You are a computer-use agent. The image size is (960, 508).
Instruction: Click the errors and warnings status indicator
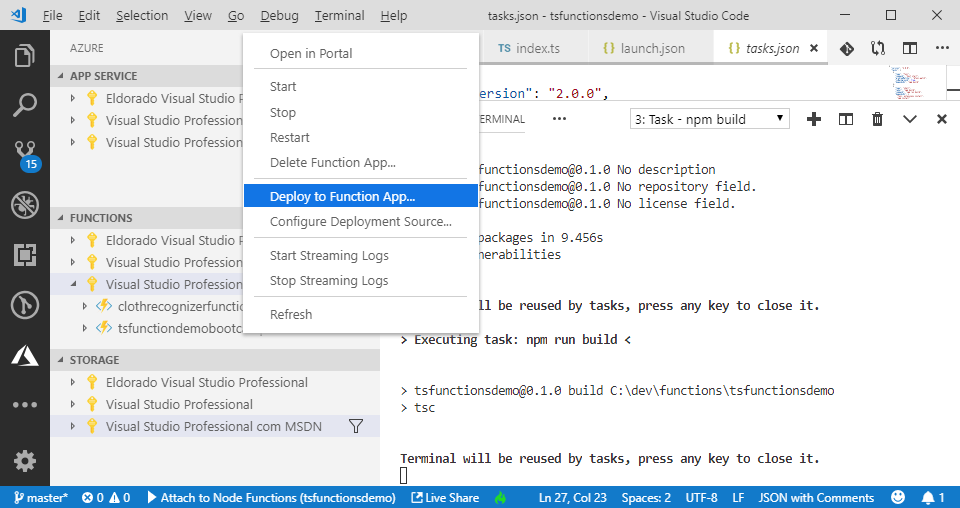tap(107, 498)
